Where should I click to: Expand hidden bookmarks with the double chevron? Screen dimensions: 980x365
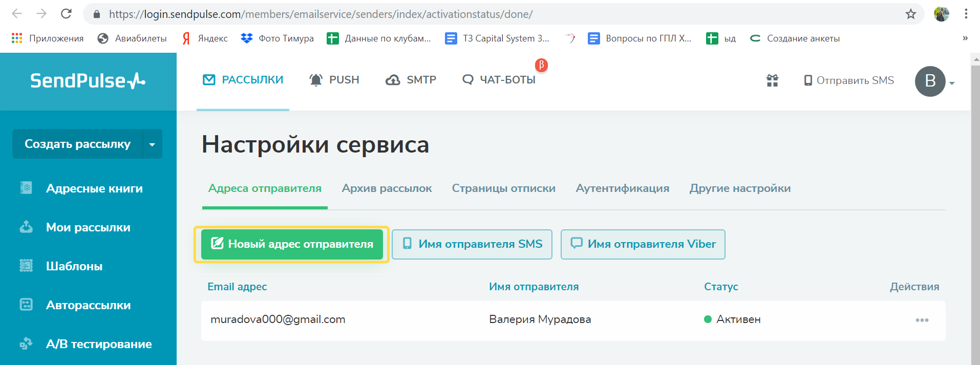click(965, 38)
